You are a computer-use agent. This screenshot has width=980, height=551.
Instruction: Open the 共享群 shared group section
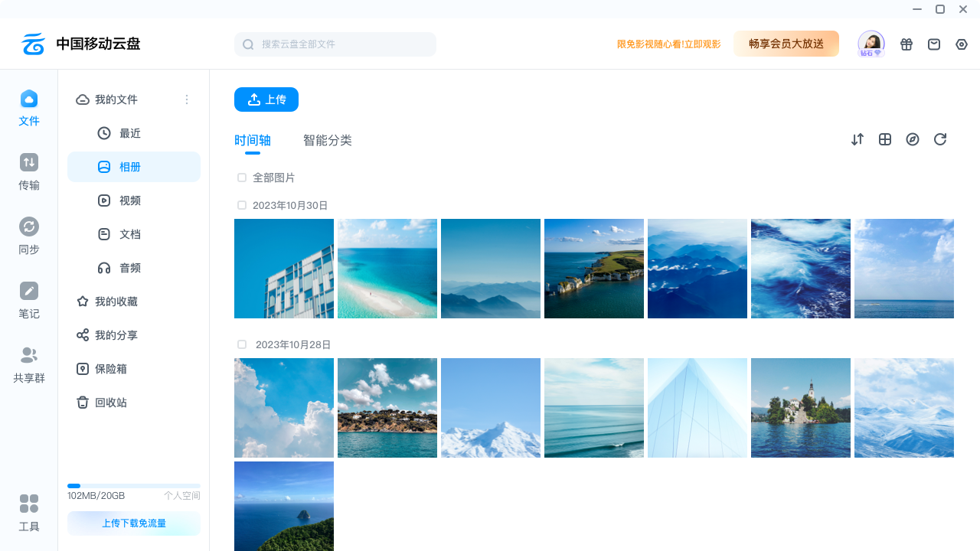click(28, 355)
